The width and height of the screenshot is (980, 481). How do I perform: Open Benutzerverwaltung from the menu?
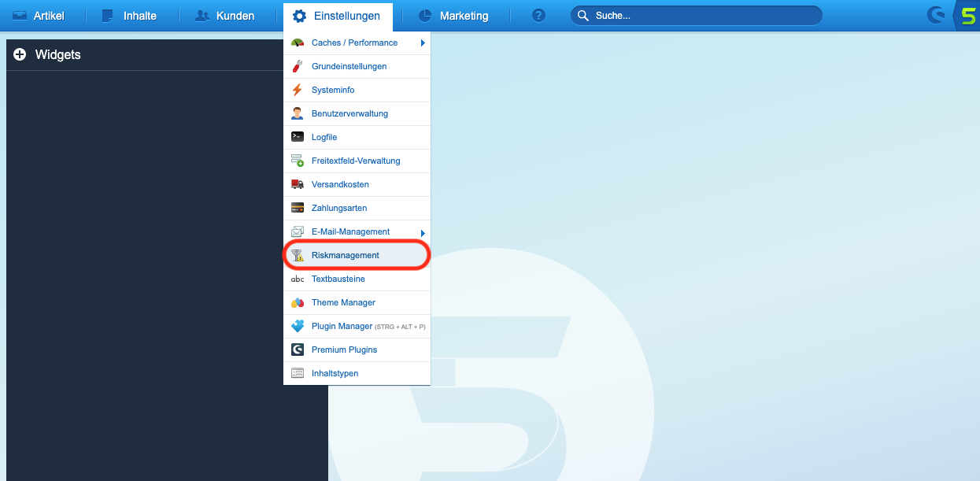pyautogui.click(x=357, y=113)
